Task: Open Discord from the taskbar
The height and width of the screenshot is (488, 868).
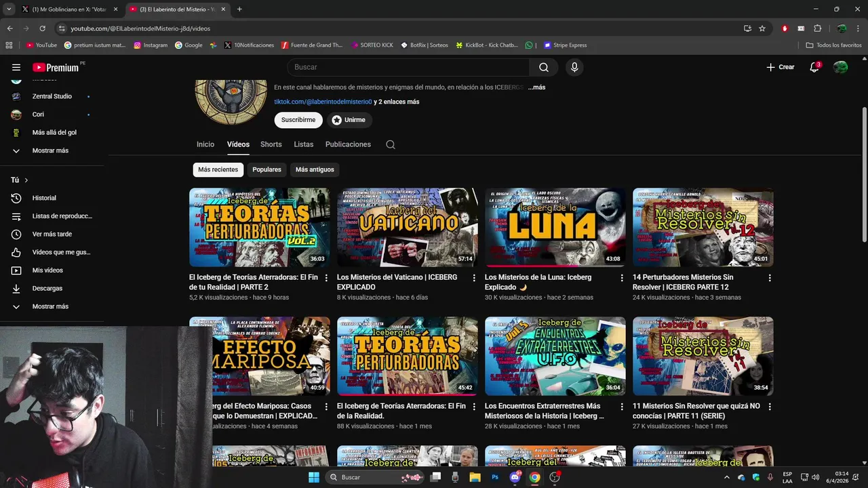Action: [x=515, y=477]
